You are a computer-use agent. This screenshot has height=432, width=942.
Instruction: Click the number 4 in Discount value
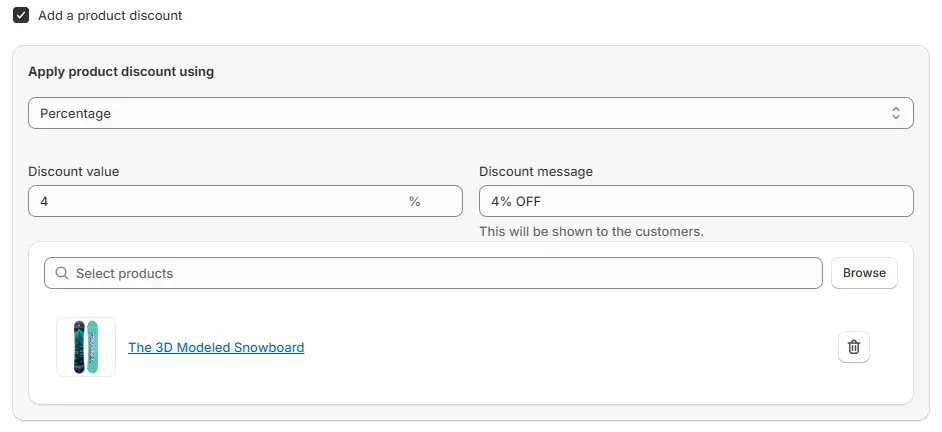(44, 201)
